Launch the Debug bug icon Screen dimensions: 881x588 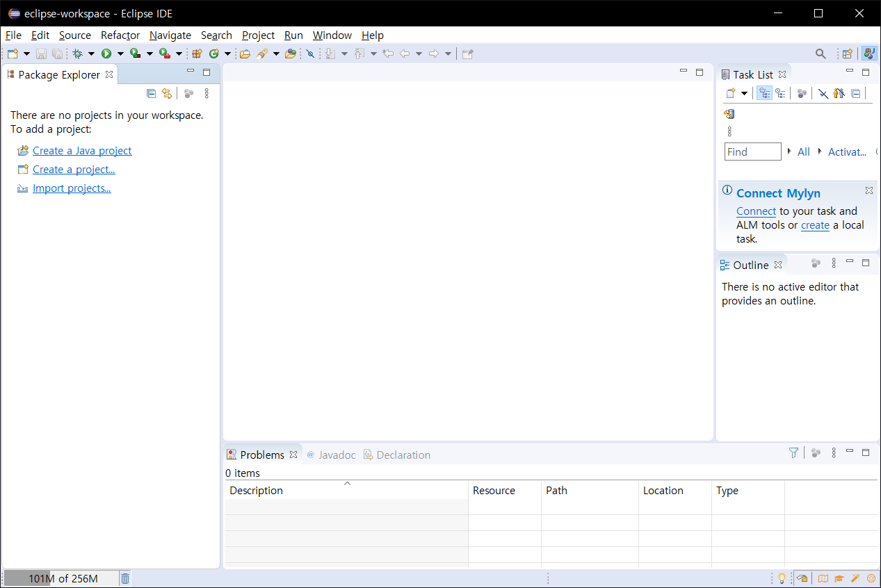pos(77,54)
